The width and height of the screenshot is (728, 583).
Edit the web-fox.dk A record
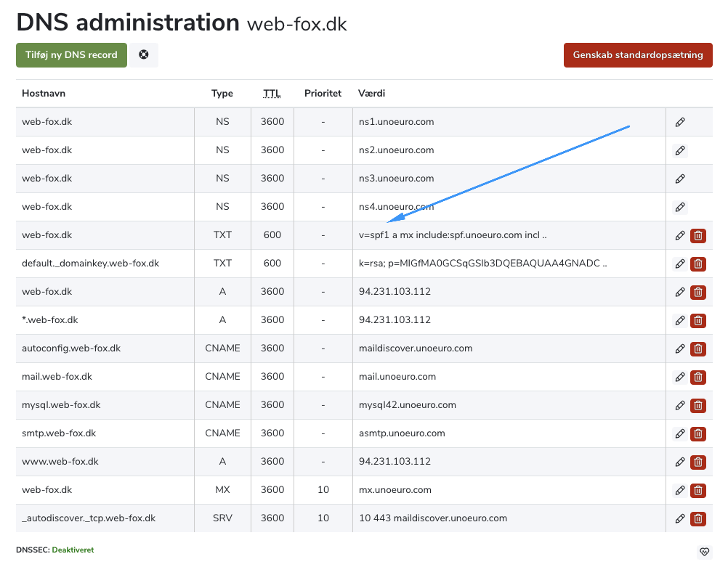click(680, 292)
